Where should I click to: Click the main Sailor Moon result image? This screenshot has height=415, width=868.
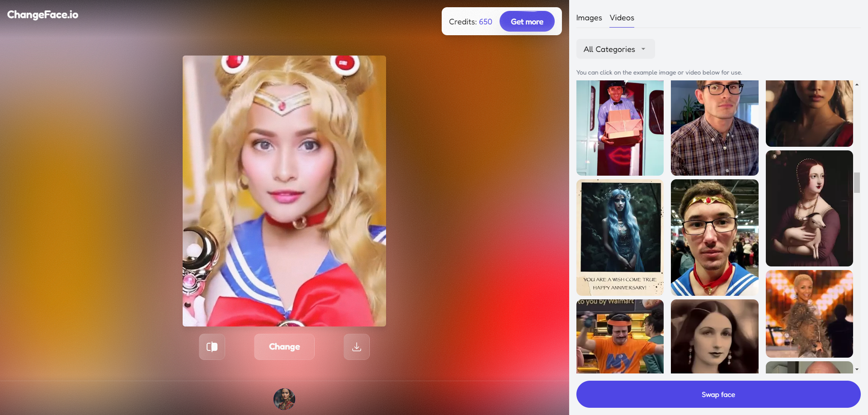284,191
